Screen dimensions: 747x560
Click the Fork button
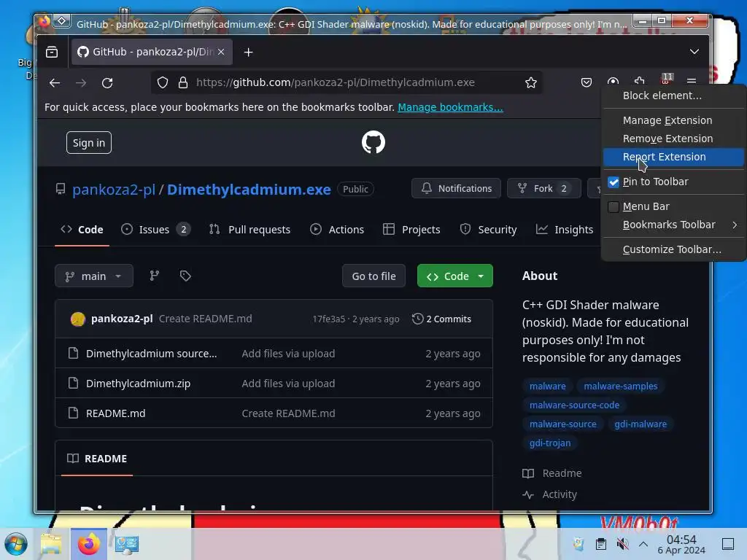coord(543,189)
